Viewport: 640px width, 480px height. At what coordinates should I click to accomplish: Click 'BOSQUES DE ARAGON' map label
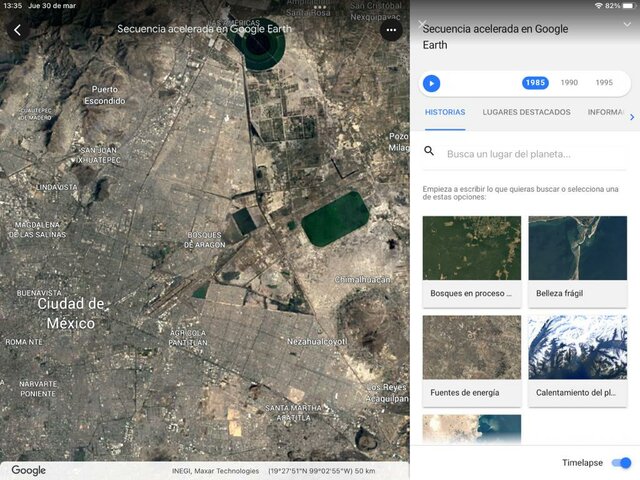pos(204,240)
